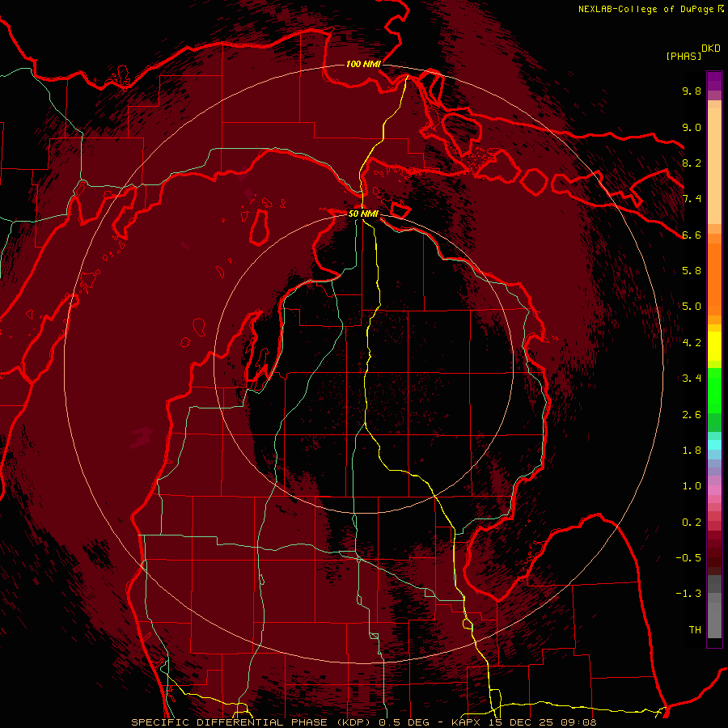The width and height of the screenshot is (728, 728).
Task: Click the [PHAS] label above color bar
Action: pyautogui.click(x=684, y=56)
